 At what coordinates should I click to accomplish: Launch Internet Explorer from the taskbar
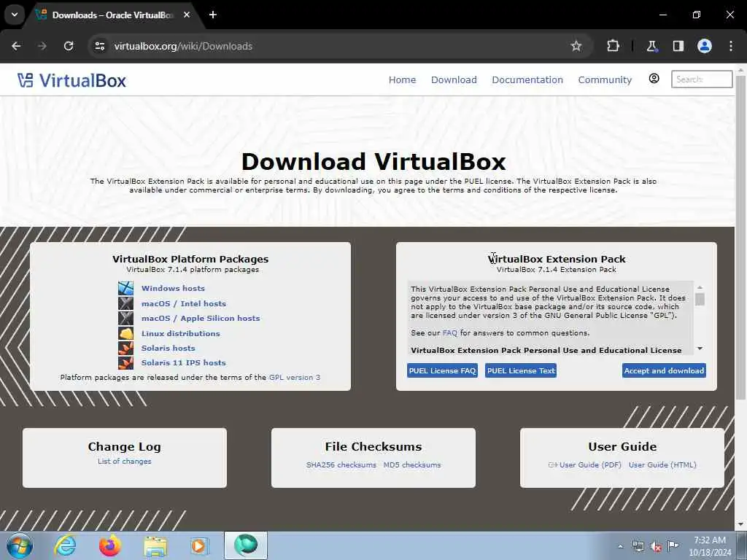[65, 545]
